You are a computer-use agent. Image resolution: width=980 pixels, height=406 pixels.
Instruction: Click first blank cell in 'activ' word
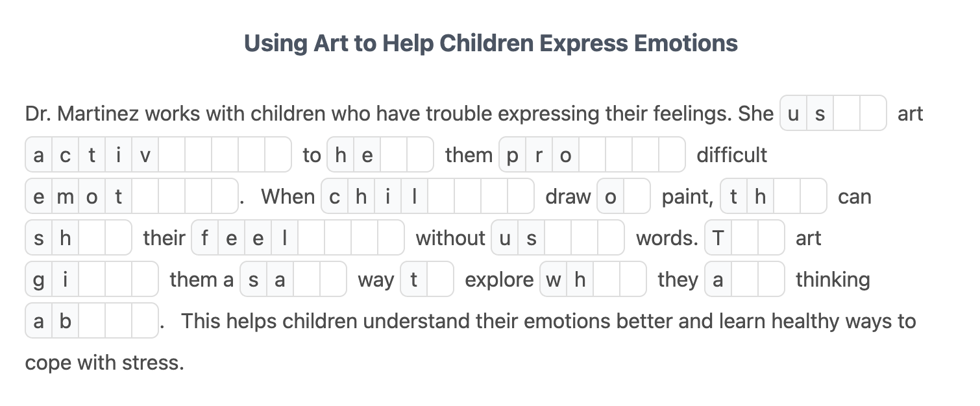171,155
